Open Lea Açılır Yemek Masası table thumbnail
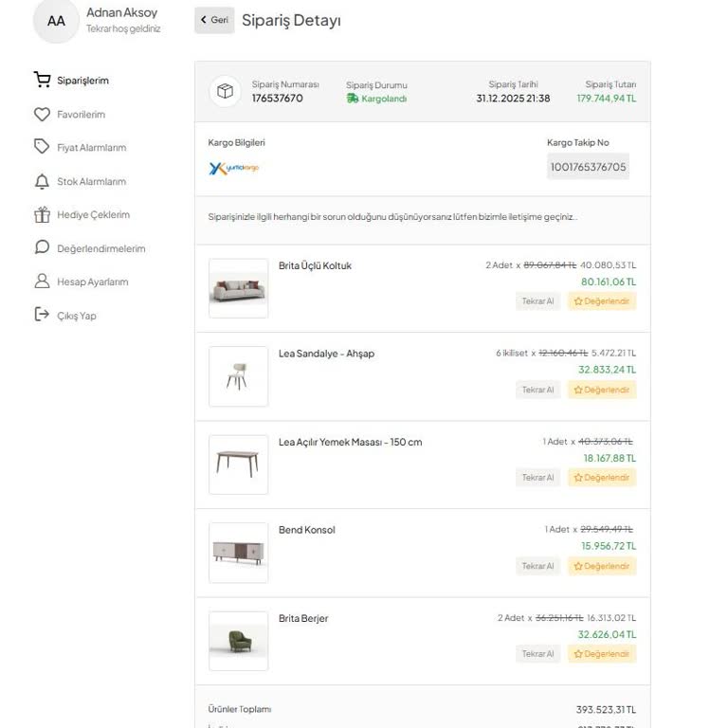The width and height of the screenshot is (728, 728). (239, 464)
